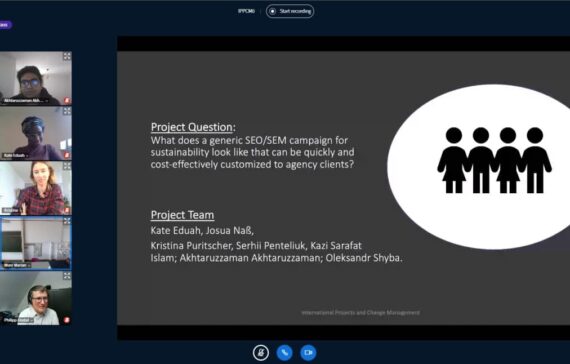Expand Kate Eduah's video to fullscreen
This screenshot has width=570, height=364.
pyautogui.click(x=67, y=111)
